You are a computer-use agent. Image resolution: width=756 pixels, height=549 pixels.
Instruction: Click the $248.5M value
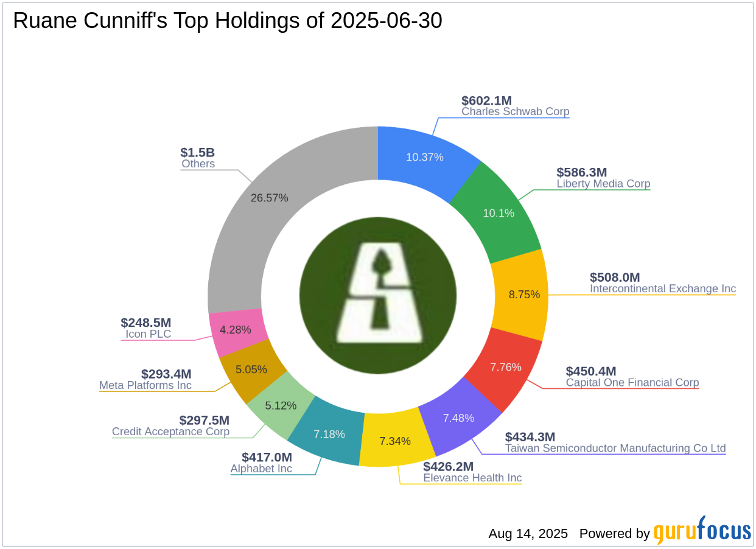point(145,322)
